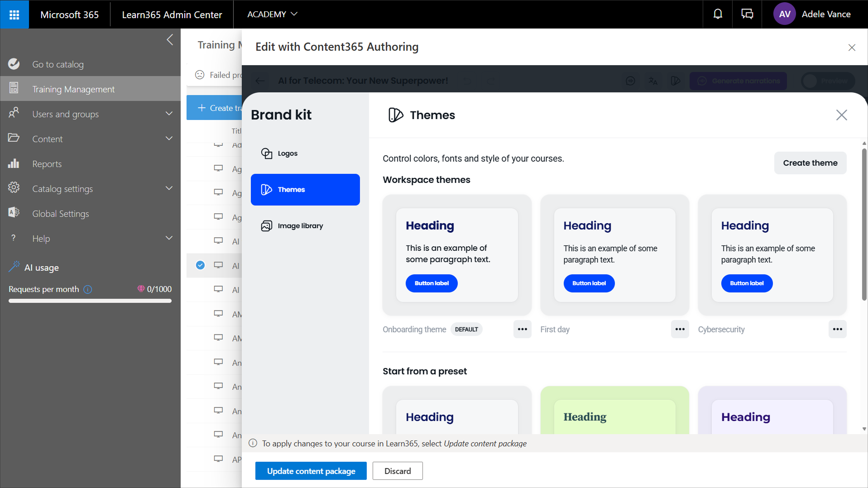Viewport: 868px width, 488px height.
Task: Click Update content package
Action: click(x=311, y=471)
